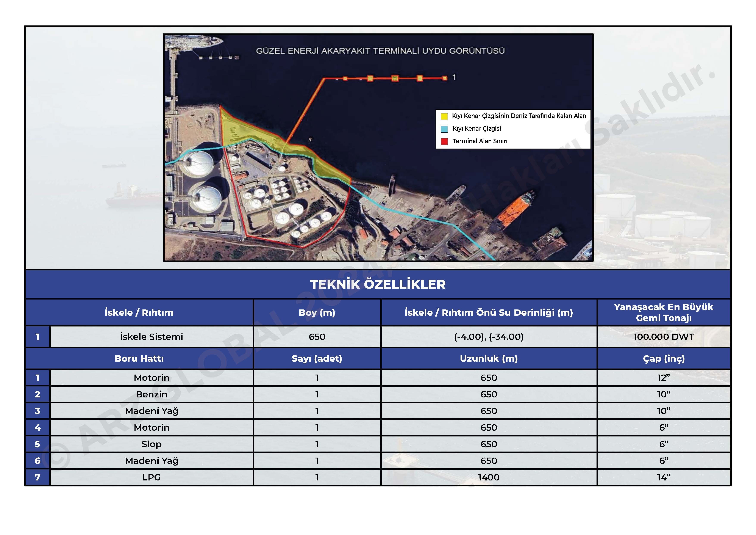Click the count 1 in Slop row
The width and height of the screenshot is (756, 535).
pyautogui.click(x=317, y=444)
